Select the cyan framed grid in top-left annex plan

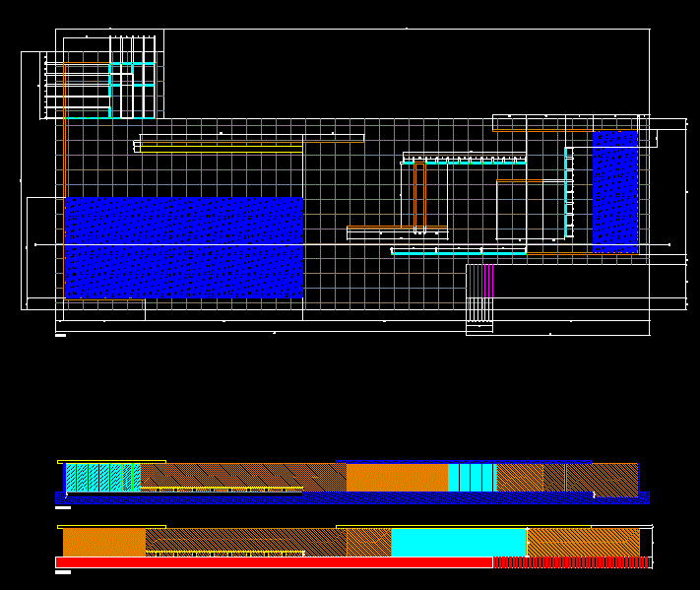pos(132,91)
